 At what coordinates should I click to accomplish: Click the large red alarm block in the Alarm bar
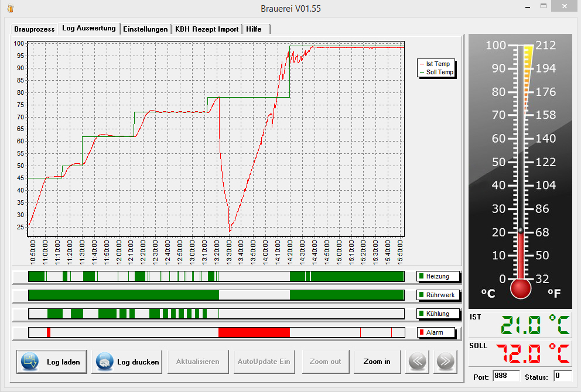tap(254, 332)
